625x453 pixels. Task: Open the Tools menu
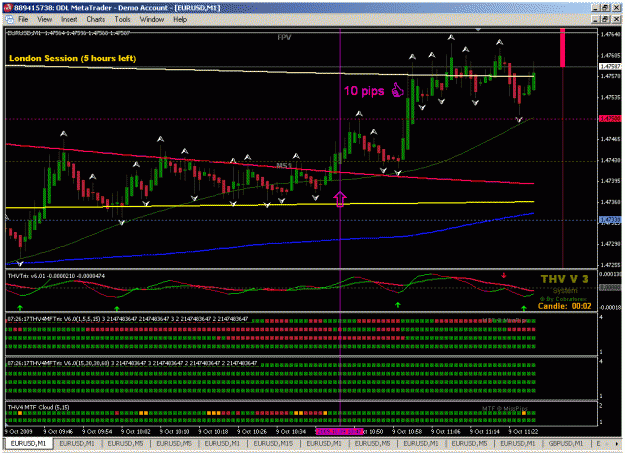click(x=122, y=19)
